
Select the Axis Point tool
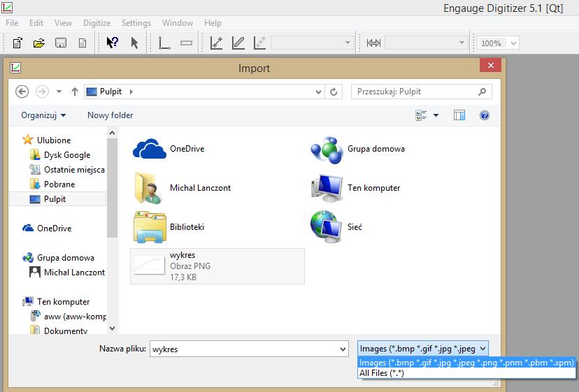164,43
